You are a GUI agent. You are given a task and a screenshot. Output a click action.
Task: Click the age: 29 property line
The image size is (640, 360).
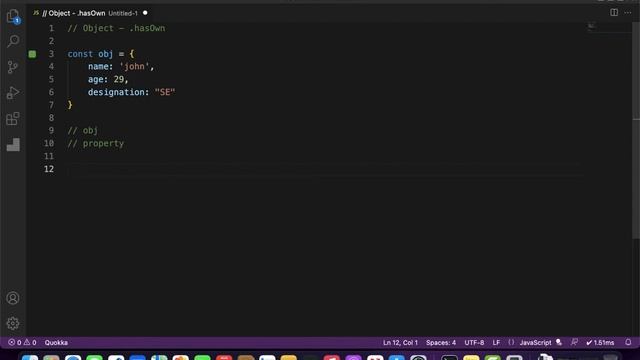pyautogui.click(x=108, y=79)
